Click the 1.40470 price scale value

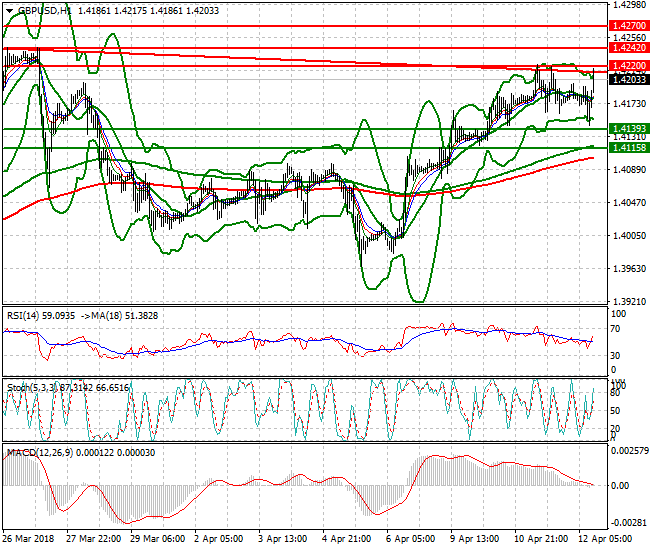(629, 202)
